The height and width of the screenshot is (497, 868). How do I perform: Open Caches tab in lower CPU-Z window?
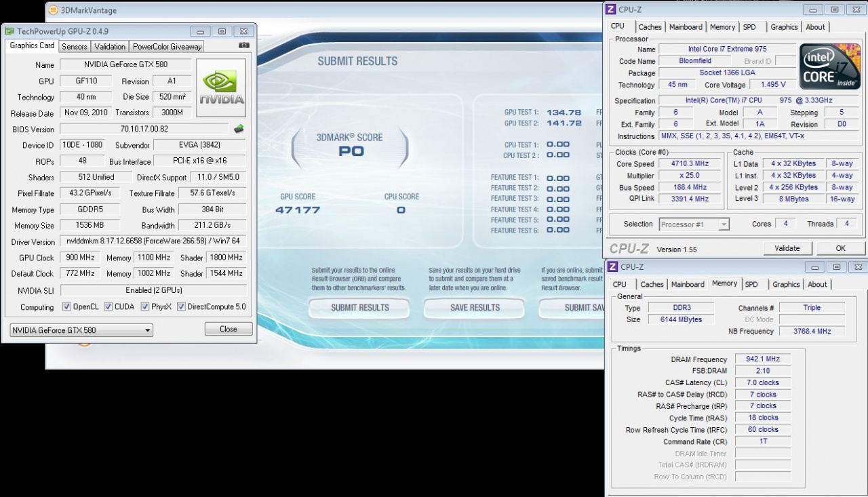click(x=652, y=285)
